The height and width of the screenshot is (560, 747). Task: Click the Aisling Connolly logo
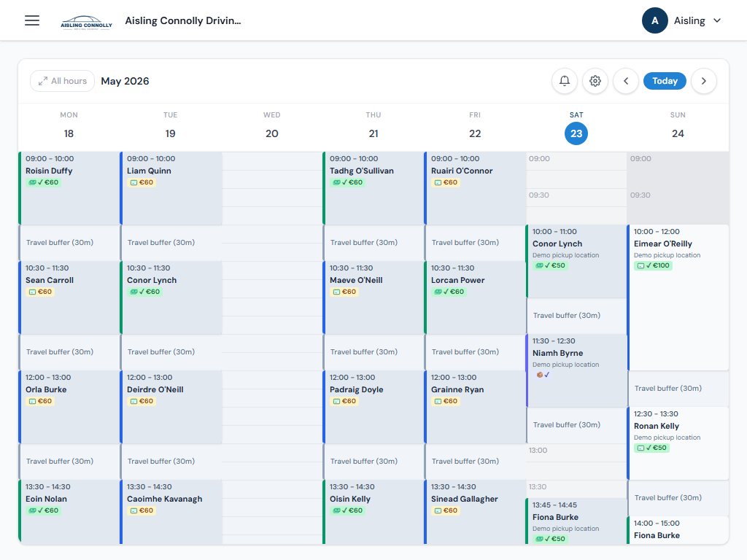[x=86, y=22]
